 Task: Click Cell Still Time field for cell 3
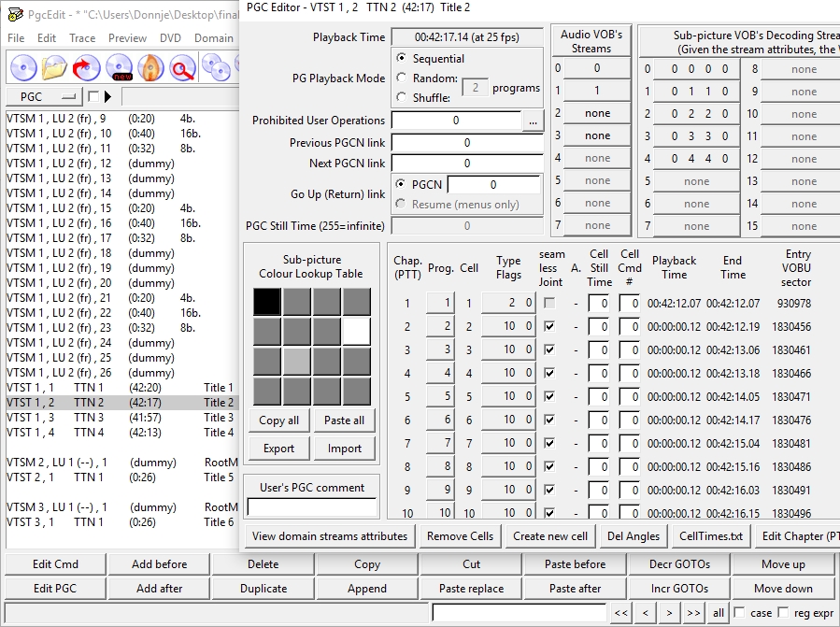coord(599,349)
